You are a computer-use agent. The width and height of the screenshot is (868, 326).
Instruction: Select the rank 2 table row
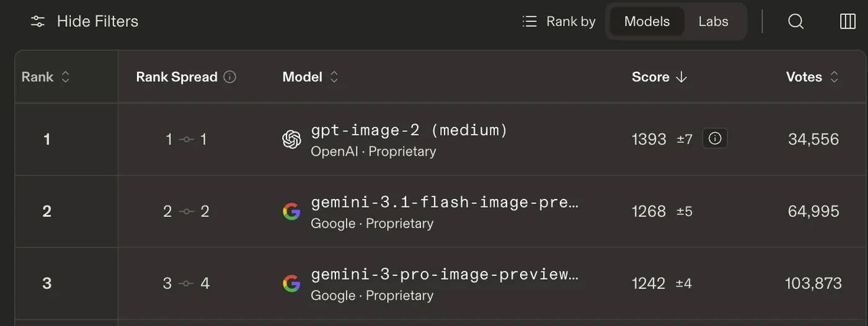441,211
